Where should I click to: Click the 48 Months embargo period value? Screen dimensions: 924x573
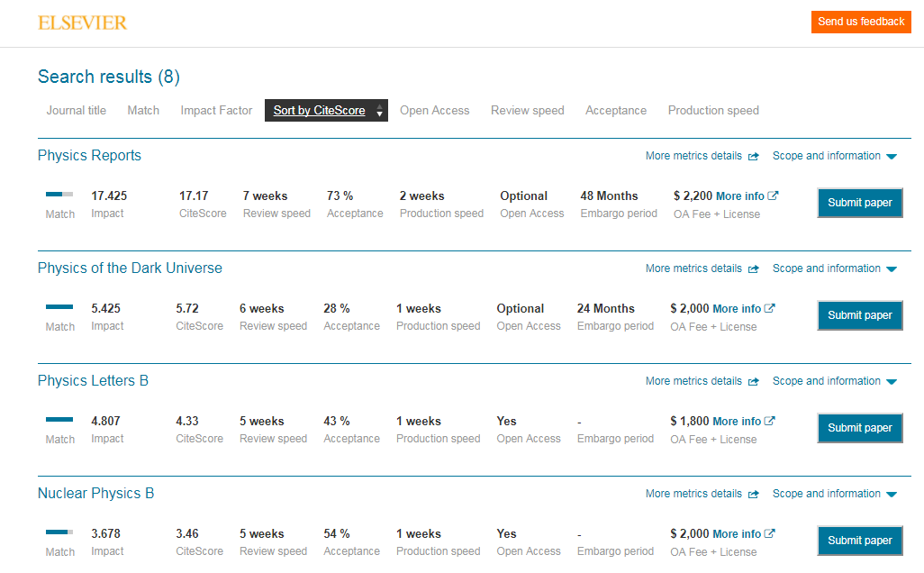point(610,196)
